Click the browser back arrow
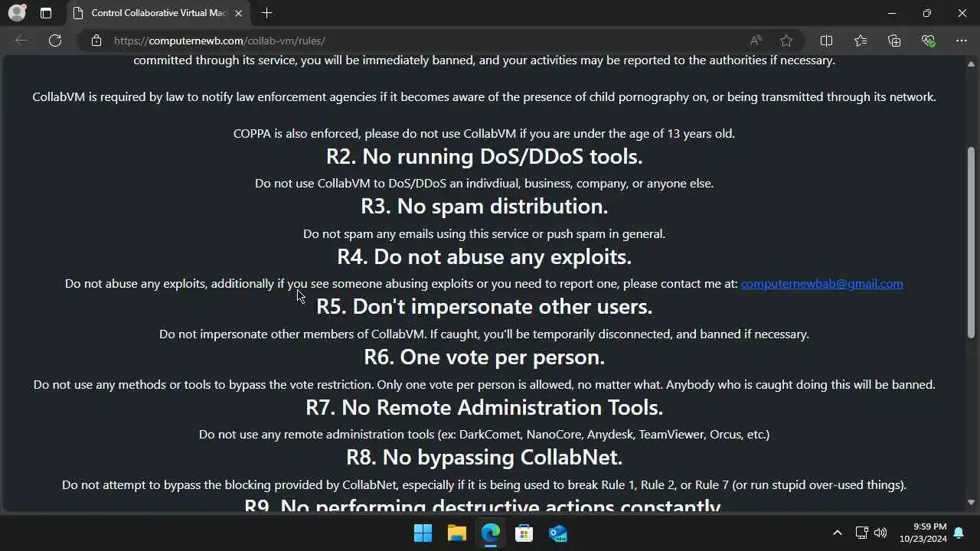 [x=21, y=41]
